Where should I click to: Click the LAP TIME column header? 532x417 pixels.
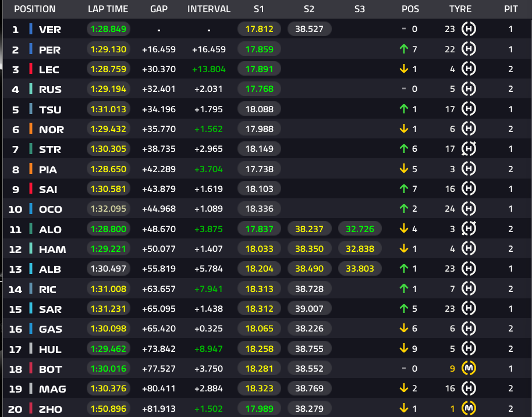click(x=108, y=9)
